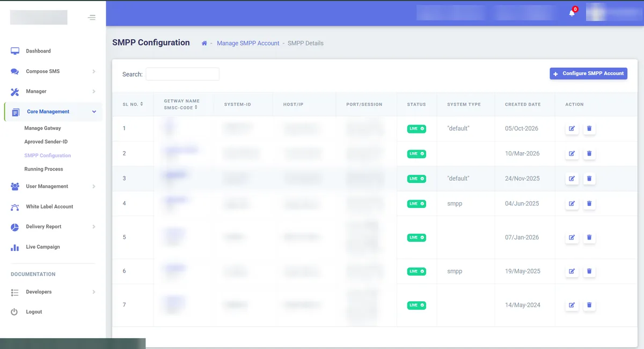Expand the Delivery Report submenu
644x349 pixels.
[x=94, y=227]
